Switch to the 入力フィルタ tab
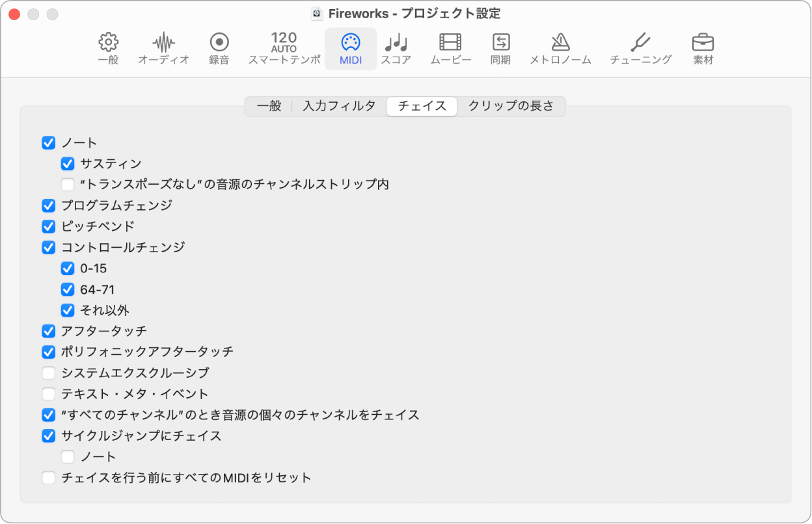 [339, 106]
